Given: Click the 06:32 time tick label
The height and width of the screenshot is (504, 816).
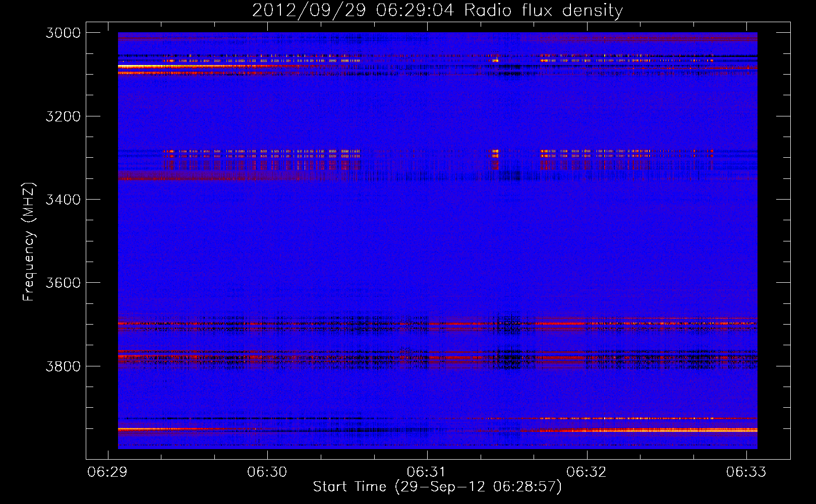Looking at the screenshot, I should point(586,472).
